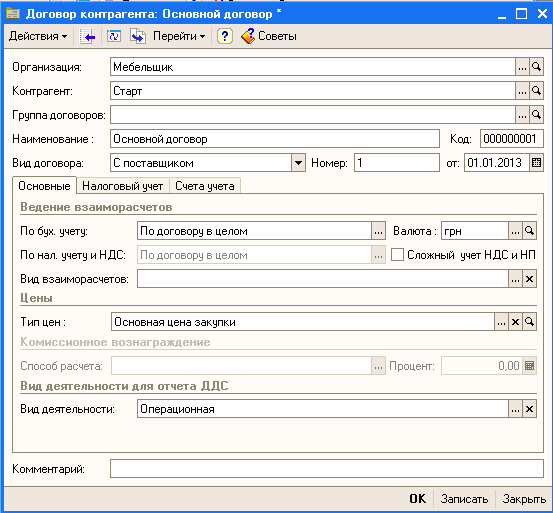
Task: Click the Вид деятельности field Операционная
Action: tap(323, 409)
